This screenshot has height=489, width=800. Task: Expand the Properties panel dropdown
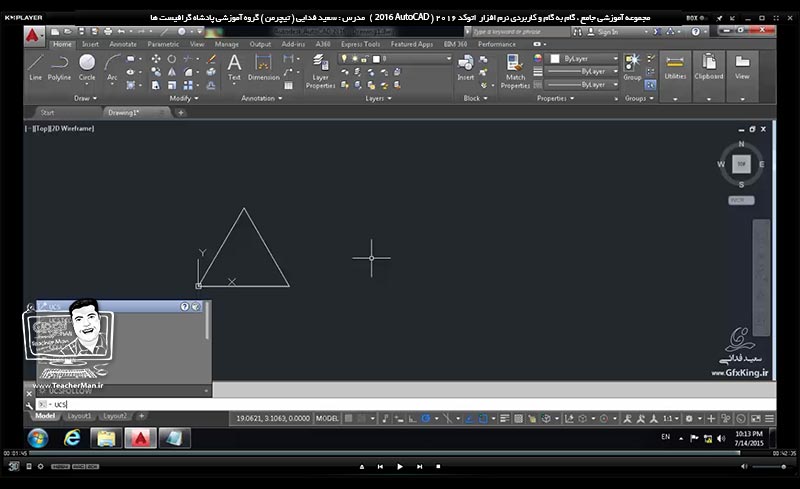(555, 98)
